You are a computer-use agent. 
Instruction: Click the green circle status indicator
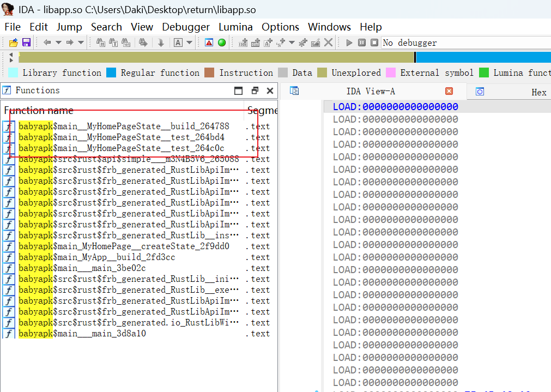tap(222, 43)
